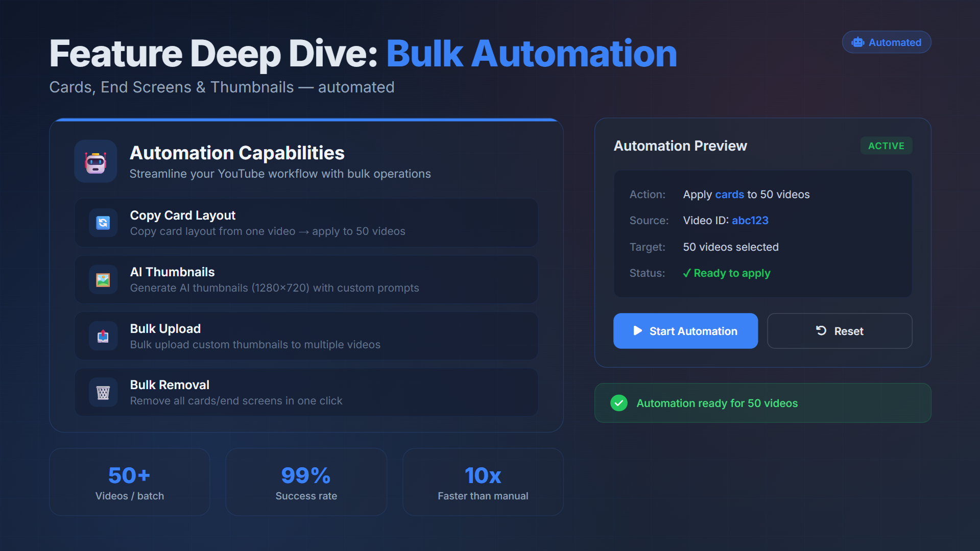Open the abc123 video ID link
This screenshot has width=980, height=551.
tap(750, 221)
